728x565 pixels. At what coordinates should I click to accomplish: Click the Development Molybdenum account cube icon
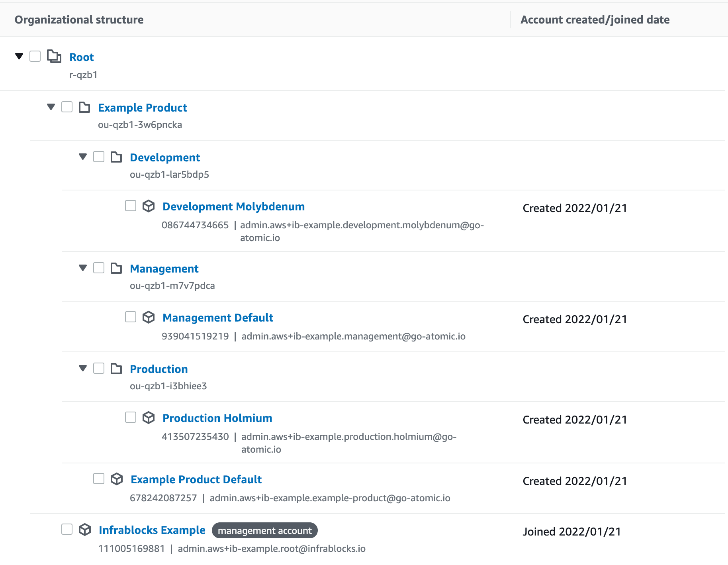[x=149, y=206]
